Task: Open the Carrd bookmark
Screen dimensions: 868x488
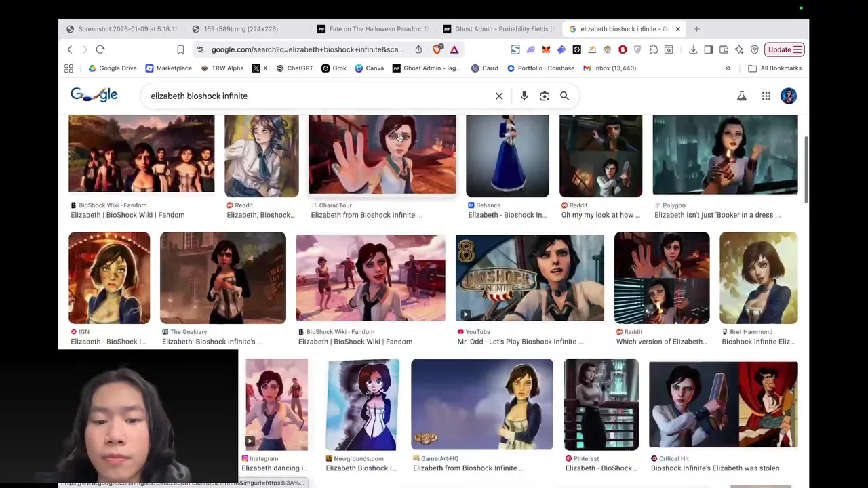Action: click(x=485, y=68)
